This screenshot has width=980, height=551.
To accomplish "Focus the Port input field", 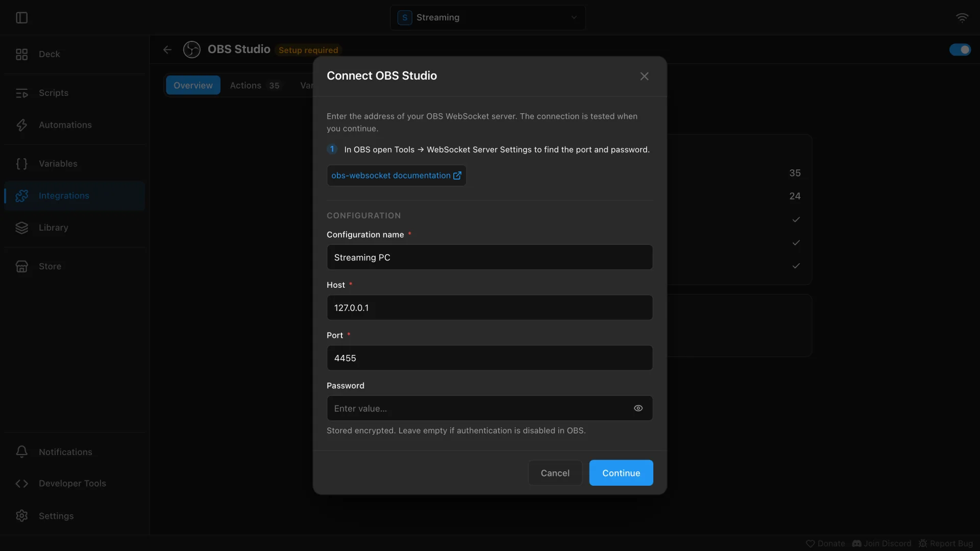I will point(490,358).
